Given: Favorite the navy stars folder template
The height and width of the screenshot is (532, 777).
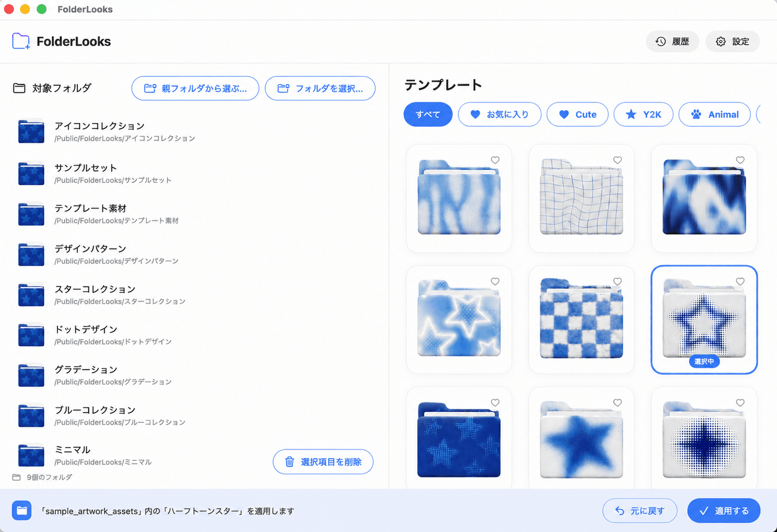Looking at the screenshot, I should click(x=495, y=403).
